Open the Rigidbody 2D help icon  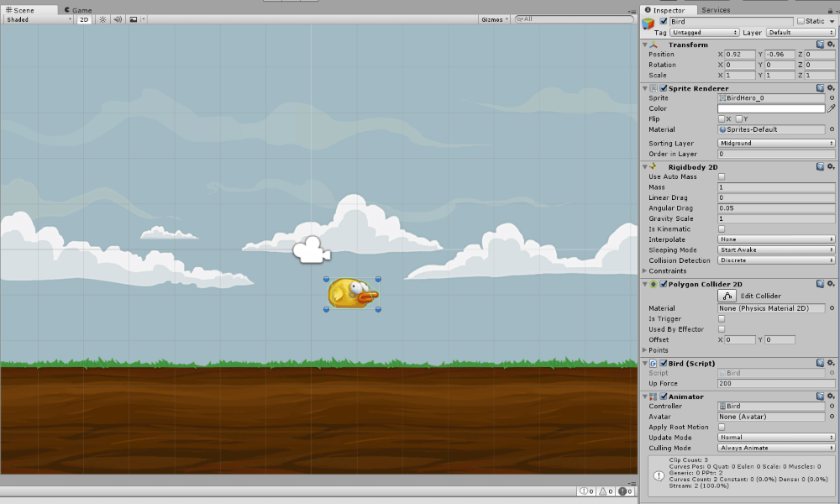(x=820, y=166)
